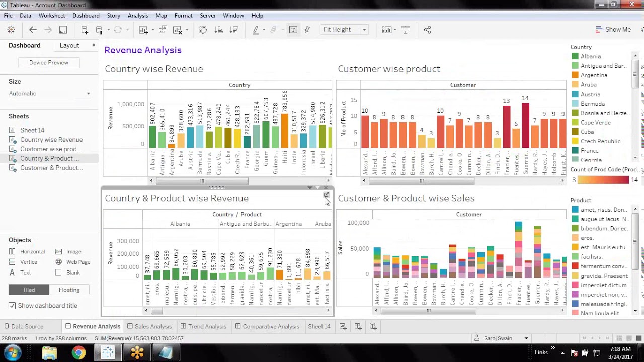Click the Share icon in toolbar
This screenshot has width=644, height=362.
pos(427,30)
